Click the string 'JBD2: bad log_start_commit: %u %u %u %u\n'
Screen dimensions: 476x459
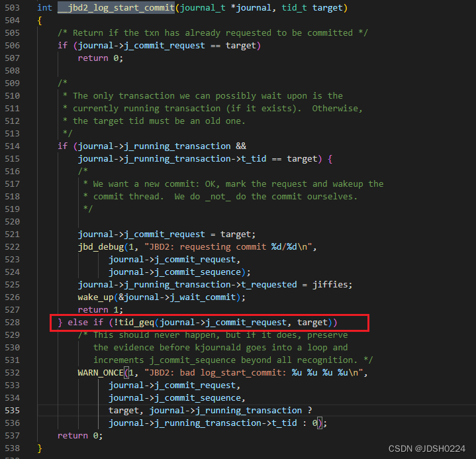[x=254, y=373]
